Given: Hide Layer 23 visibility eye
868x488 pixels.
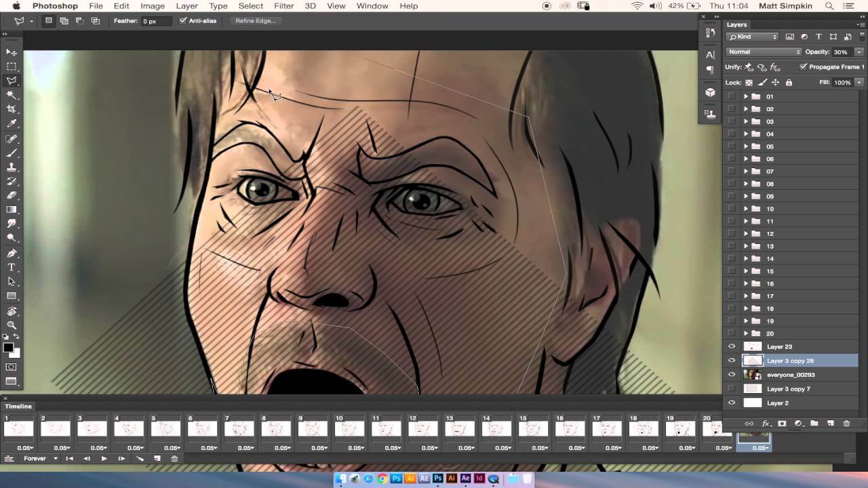Looking at the screenshot, I should tap(731, 346).
